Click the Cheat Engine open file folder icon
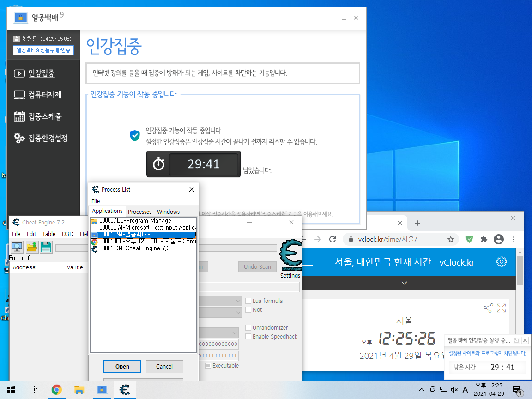The image size is (532, 399). 32,247
